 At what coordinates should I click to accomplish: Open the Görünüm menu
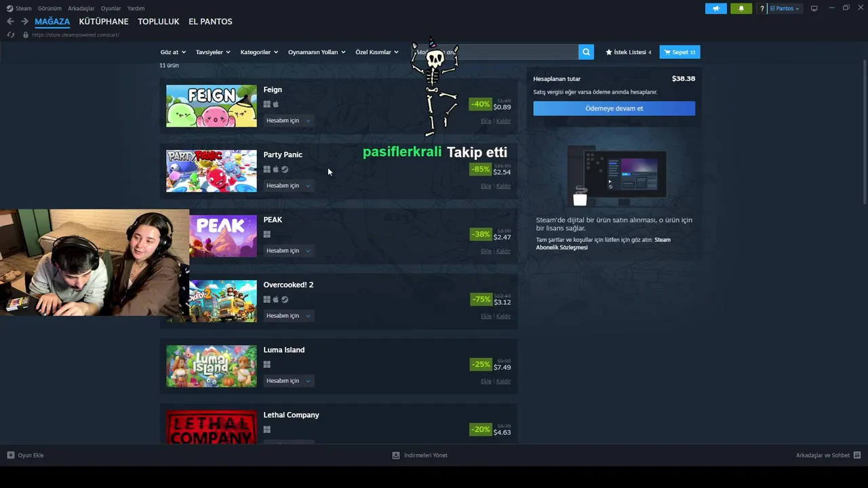(x=50, y=9)
